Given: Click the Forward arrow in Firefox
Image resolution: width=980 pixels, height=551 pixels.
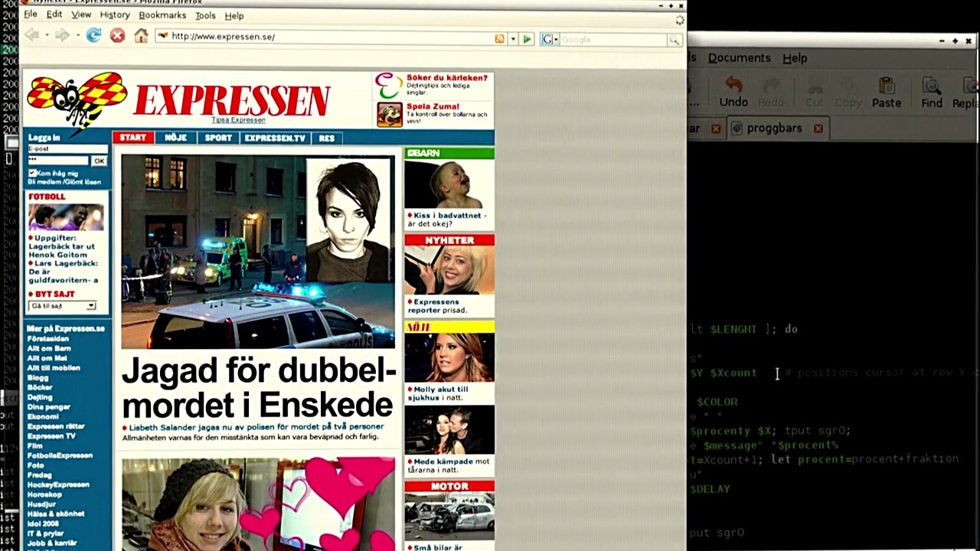Looking at the screenshot, I should tap(62, 36).
